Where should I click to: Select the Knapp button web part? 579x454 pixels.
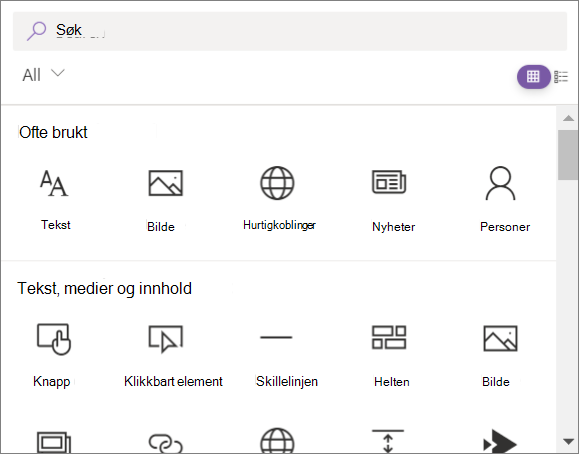pos(54,355)
